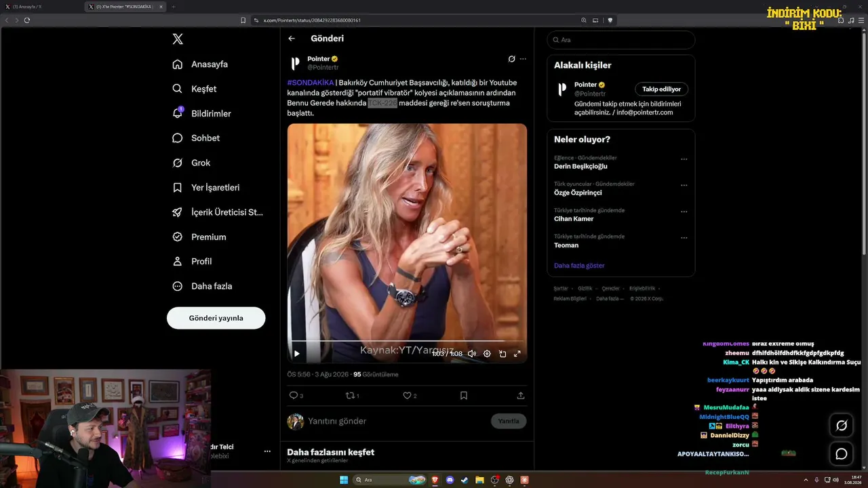The image size is (868, 488).
Task: Open Sohbet messages in sidebar
Action: click(x=196, y=138)
